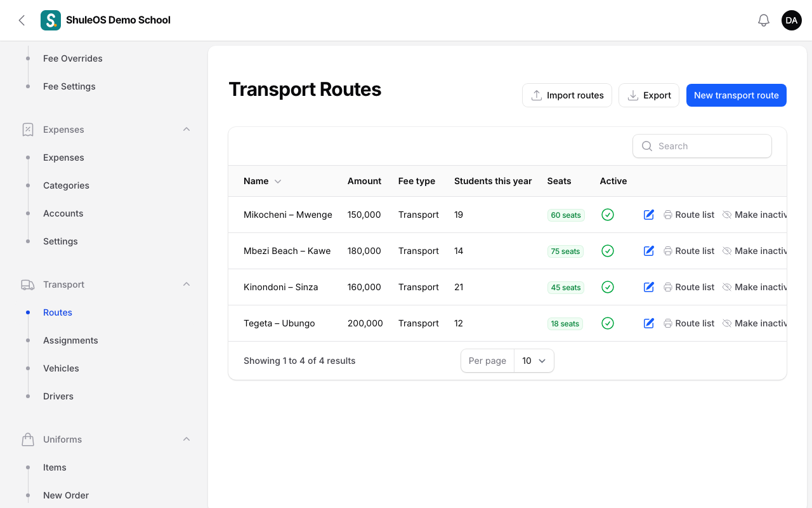Collapse the Uniforms sidebar section
The height and width of the screenshot is (508, 812).
click(187, 439)
